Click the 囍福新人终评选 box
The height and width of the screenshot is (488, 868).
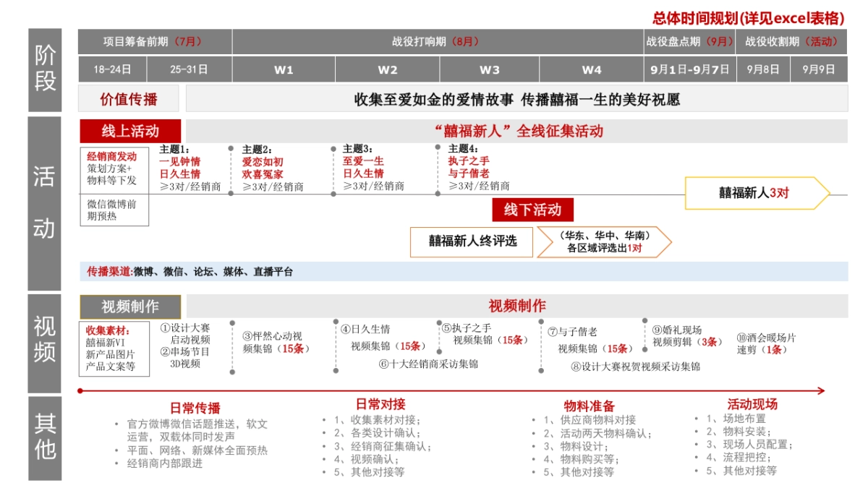pos(471,241)
